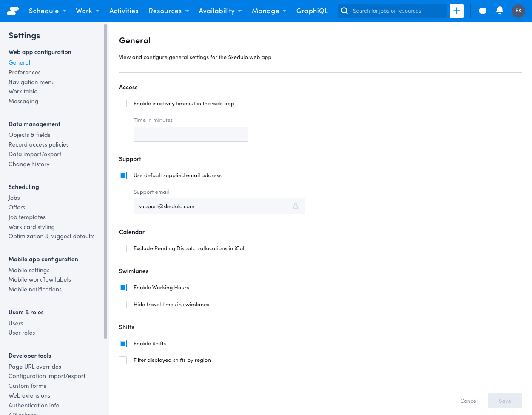532x415 pixels.
Task: Click the Skedulo logo icon
Action: pos(12,11)
